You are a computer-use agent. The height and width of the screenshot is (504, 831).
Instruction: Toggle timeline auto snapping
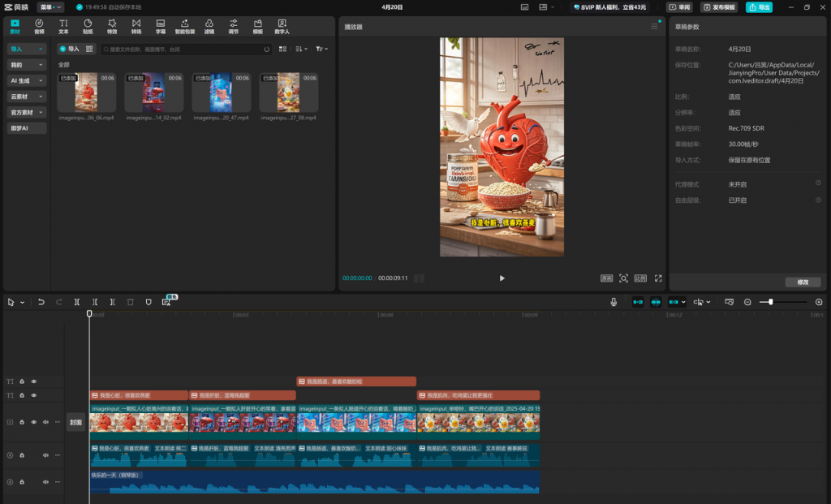656,302
